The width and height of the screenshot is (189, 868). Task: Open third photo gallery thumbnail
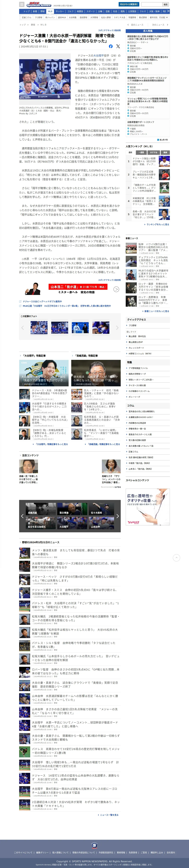point(81,328)
